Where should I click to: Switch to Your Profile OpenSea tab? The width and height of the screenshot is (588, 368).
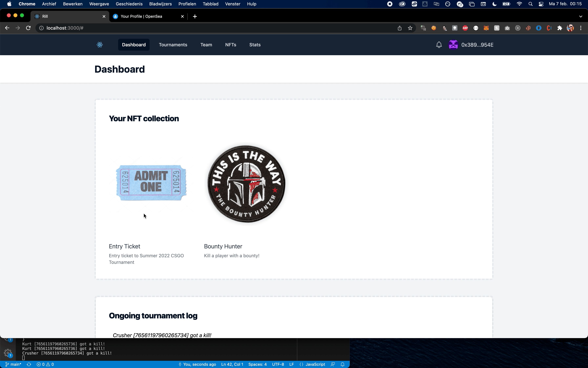148,16
